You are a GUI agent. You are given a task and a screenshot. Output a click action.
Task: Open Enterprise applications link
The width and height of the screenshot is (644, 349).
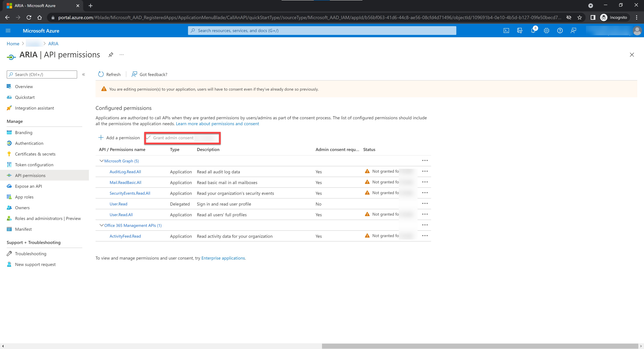coord(223,258)
